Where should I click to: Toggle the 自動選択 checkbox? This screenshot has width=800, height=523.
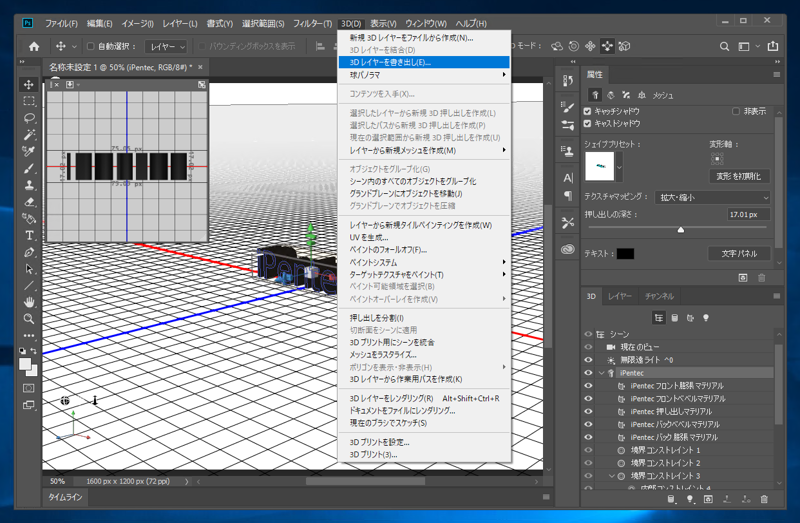pos(91,46)
